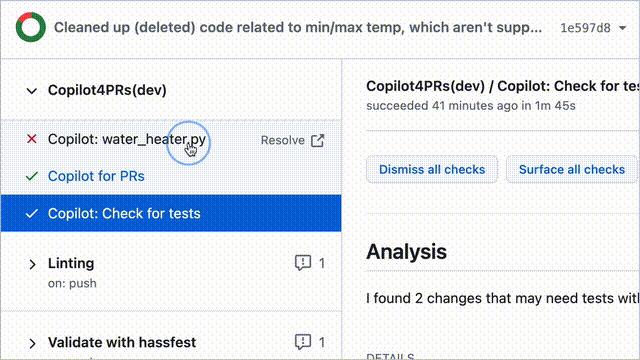640x360 pixels.
Task: Select the Copilot: Check for tests item
Action: tap(171, 213)
